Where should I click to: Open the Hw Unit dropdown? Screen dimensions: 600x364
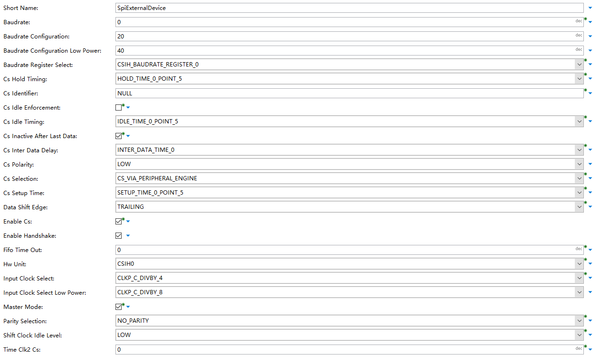(x=579, y=263)
